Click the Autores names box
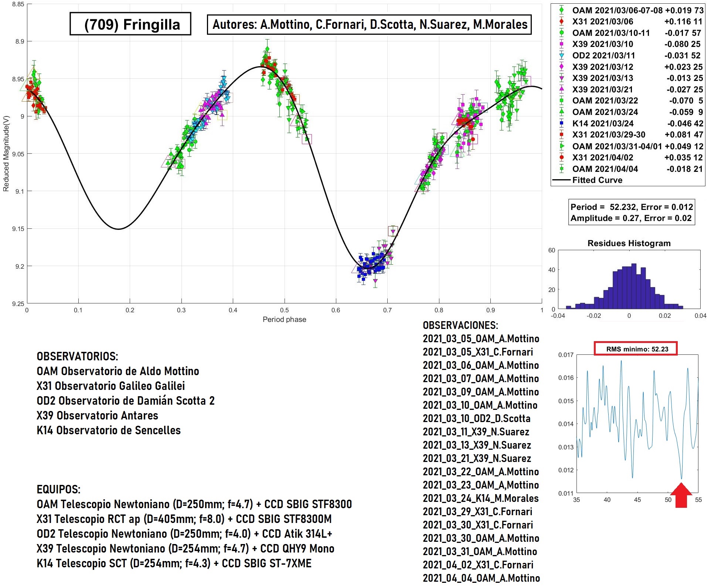This screenshot has width=711, height=588. pyautogui.click(x=369, y=24)
